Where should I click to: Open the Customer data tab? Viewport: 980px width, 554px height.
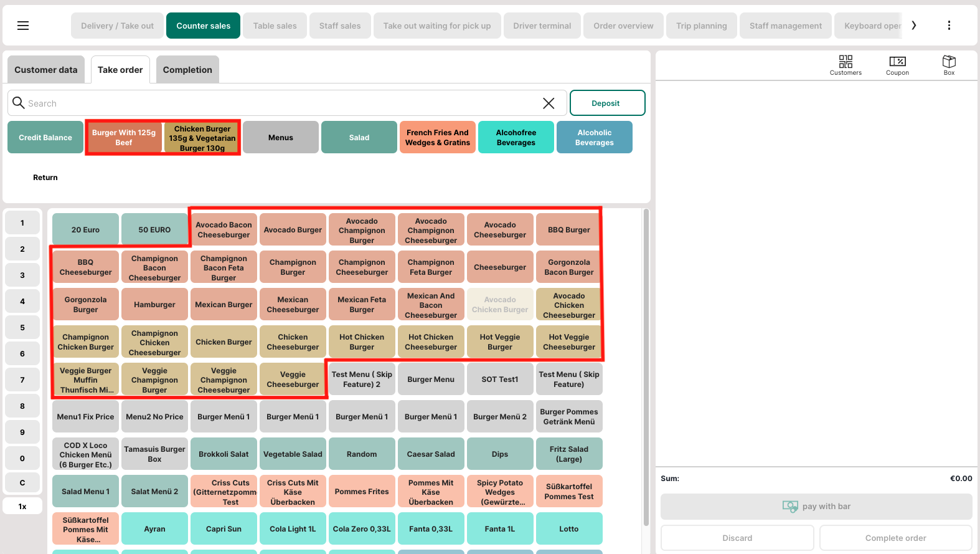click(46, 70)
